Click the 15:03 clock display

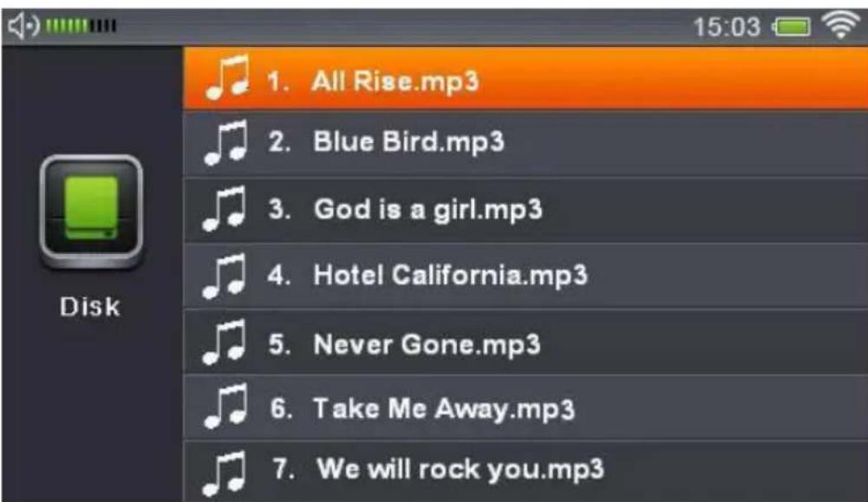(x=727, y=27)
